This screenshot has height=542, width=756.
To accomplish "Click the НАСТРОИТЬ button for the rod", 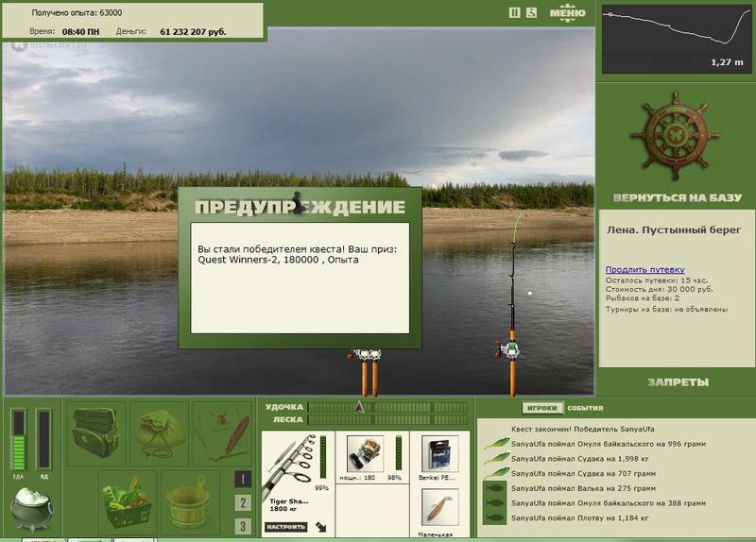I will point(286,527).
